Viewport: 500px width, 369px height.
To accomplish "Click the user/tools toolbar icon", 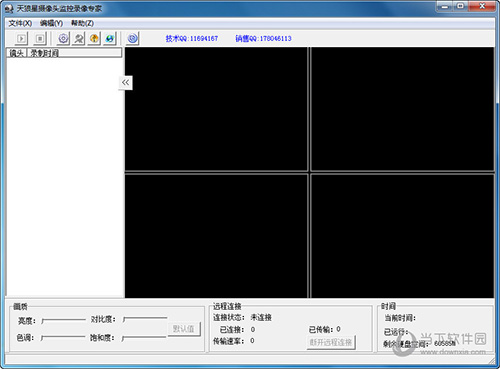I will click(79, 39).
